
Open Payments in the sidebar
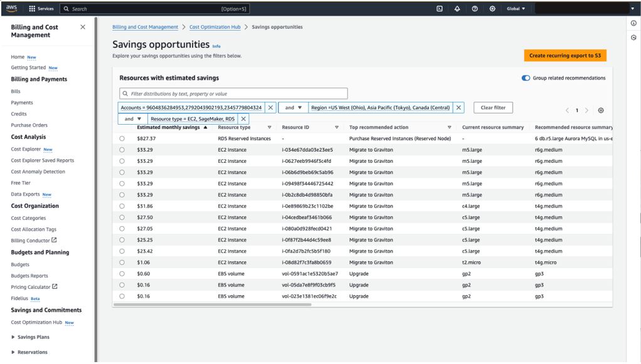click(22, 103)
